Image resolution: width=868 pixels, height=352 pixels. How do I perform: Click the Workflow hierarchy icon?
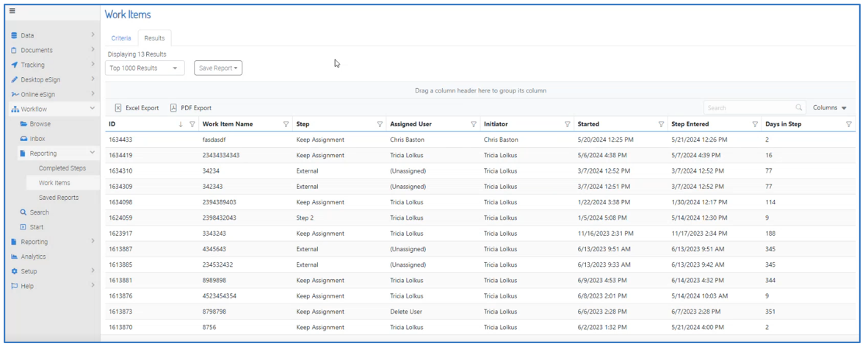pyautogui.click(x=15, y=109)
